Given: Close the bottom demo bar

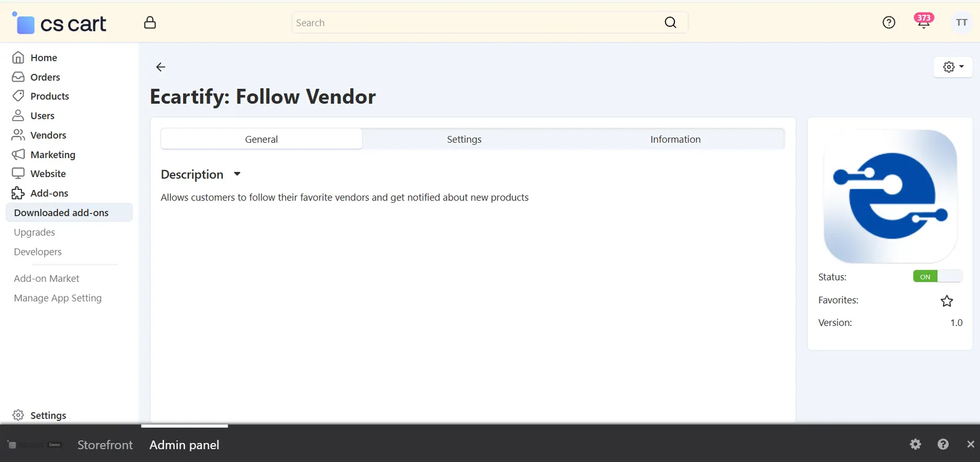Looking at the screenshot, I should tap(971, 444).
